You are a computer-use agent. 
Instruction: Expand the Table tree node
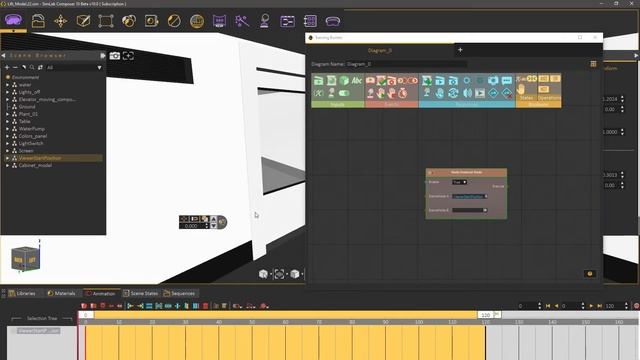7,121
